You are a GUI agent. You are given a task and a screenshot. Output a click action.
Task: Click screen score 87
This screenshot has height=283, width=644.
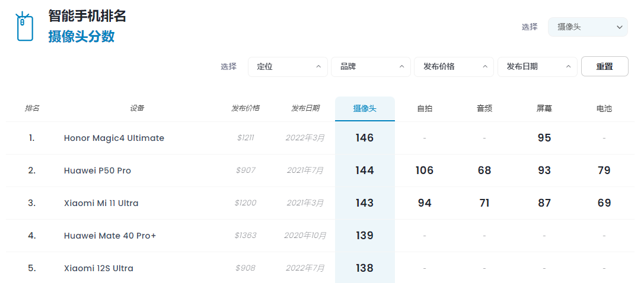tap(544, 203)
